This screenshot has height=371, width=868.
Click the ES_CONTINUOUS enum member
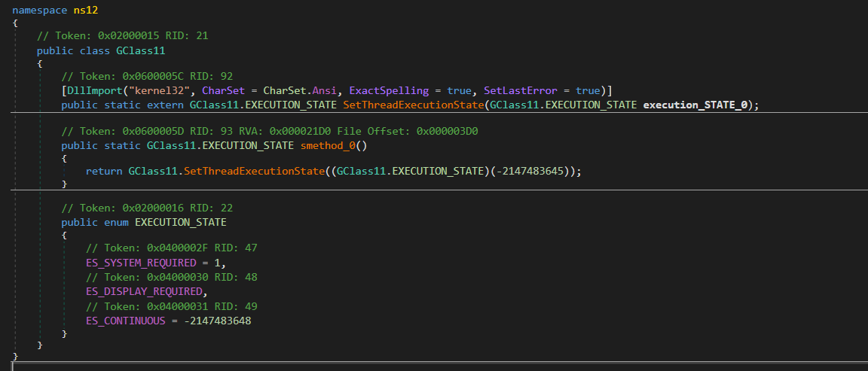pyautogui.click(x=126, y=321)
